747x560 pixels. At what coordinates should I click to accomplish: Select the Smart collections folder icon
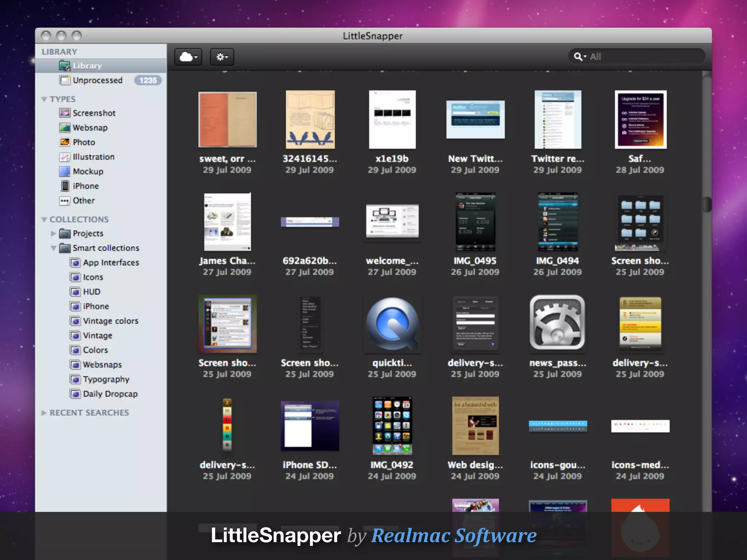(65, 248)
